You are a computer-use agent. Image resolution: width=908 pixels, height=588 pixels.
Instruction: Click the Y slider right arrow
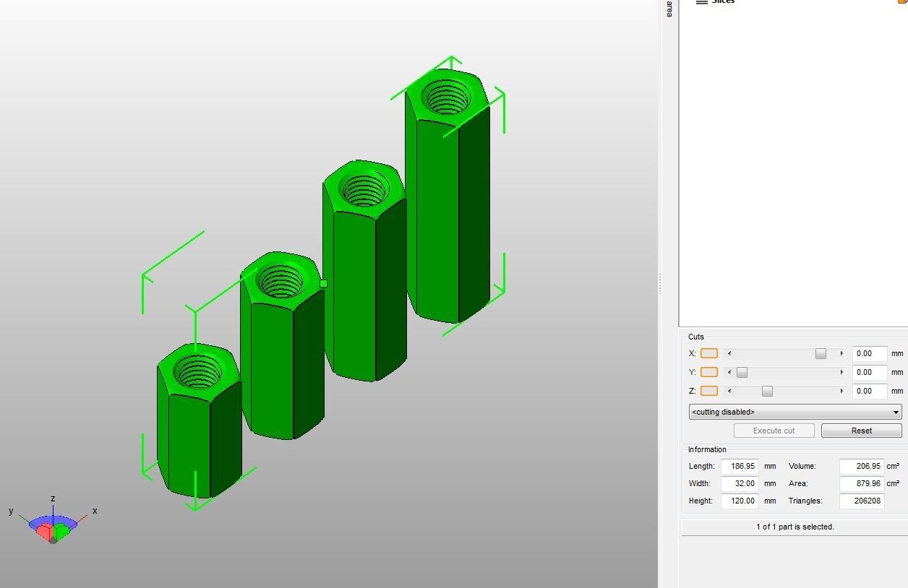(x=841, y=372)
